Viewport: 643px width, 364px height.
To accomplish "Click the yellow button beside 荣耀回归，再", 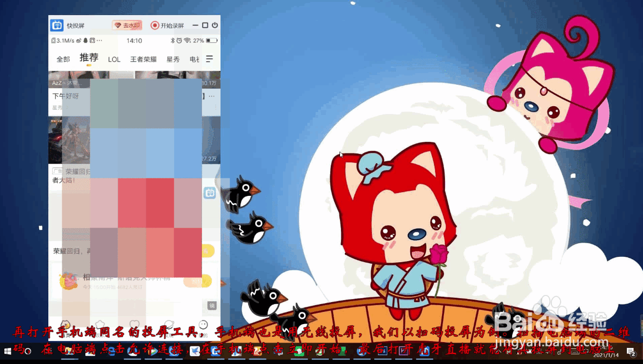I will (x=208, y=251).
